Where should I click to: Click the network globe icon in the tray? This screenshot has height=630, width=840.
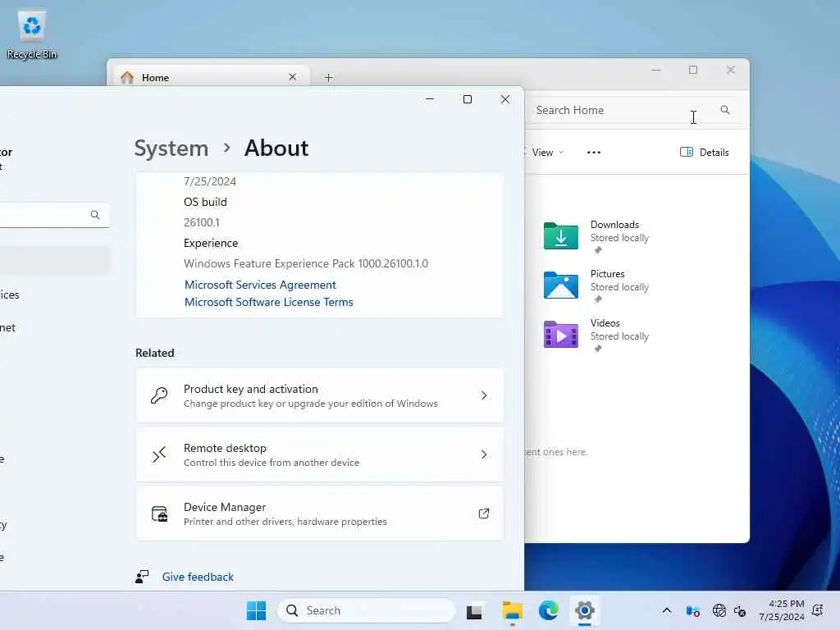pyautogui.click(x=719, y=610)
